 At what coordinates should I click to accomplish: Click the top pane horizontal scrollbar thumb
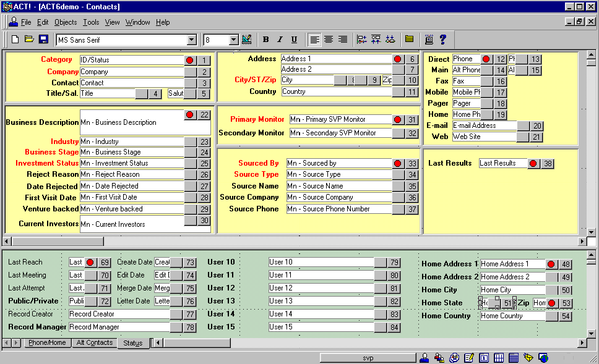(58, 242)
